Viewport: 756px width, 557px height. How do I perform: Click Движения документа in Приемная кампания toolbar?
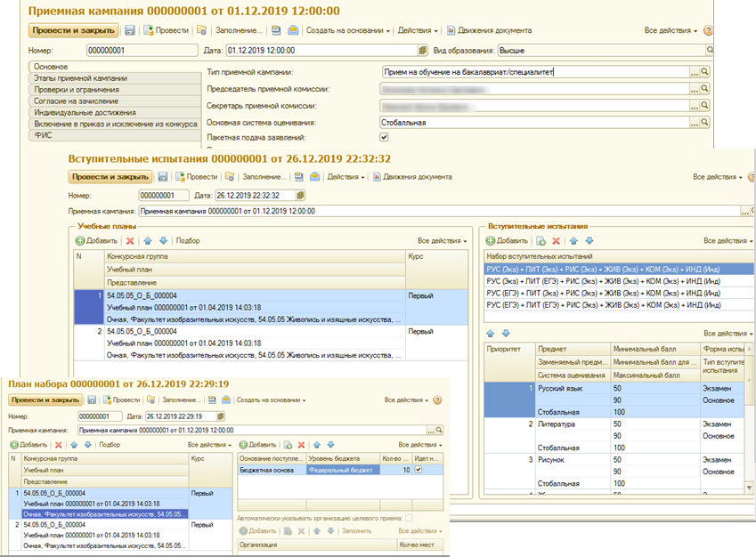489,30
